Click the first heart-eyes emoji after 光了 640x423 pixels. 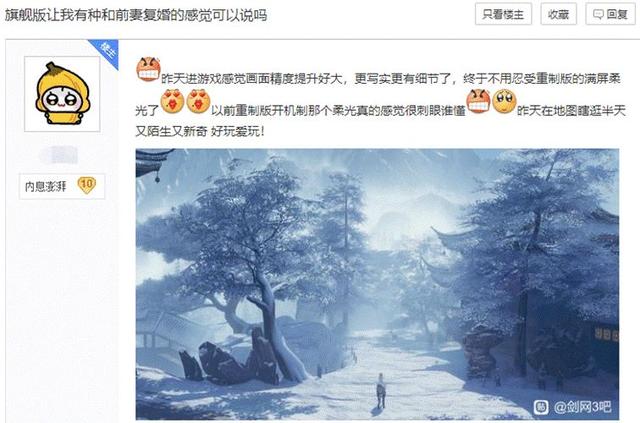pyautogui.click(x=172, y=102)
